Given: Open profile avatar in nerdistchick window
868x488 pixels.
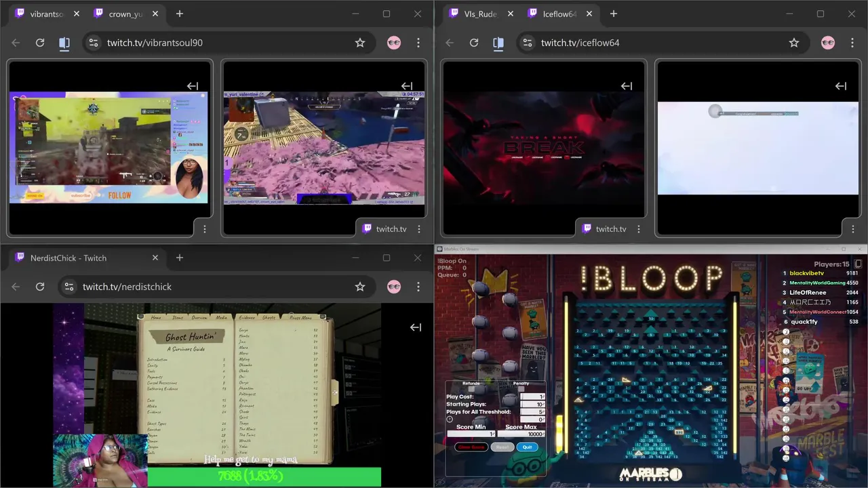Looking at the screenshot, I should (x=394, y=287).
